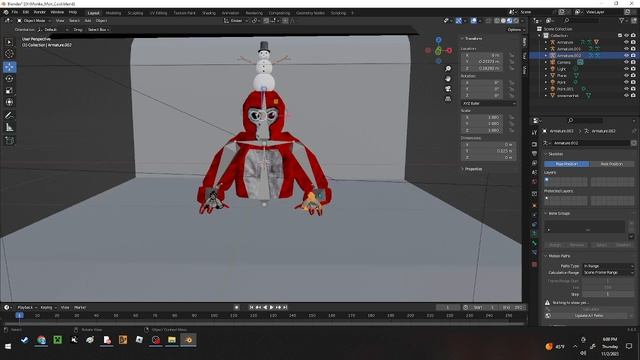Select the Annotate tool

coord(9,116)
